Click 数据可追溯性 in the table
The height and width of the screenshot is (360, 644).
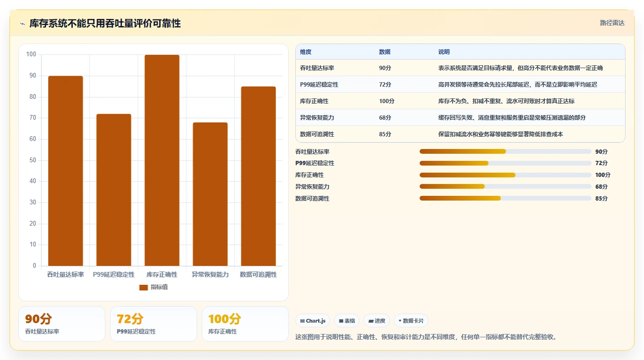click(x=317, y=134)
